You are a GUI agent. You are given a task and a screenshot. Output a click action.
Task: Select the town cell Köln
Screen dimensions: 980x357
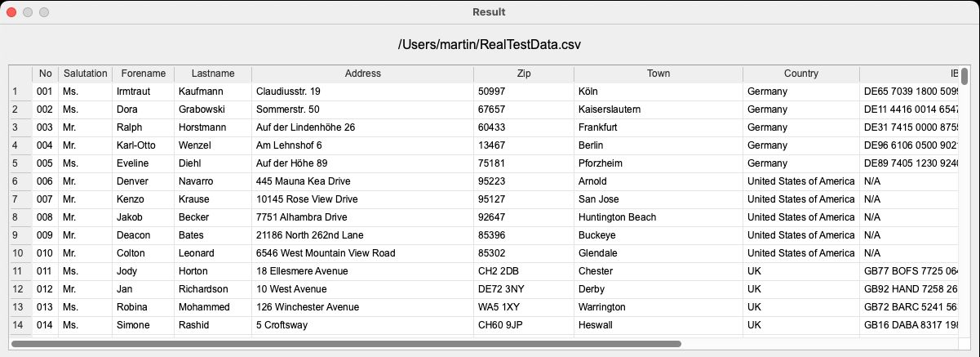658,91
